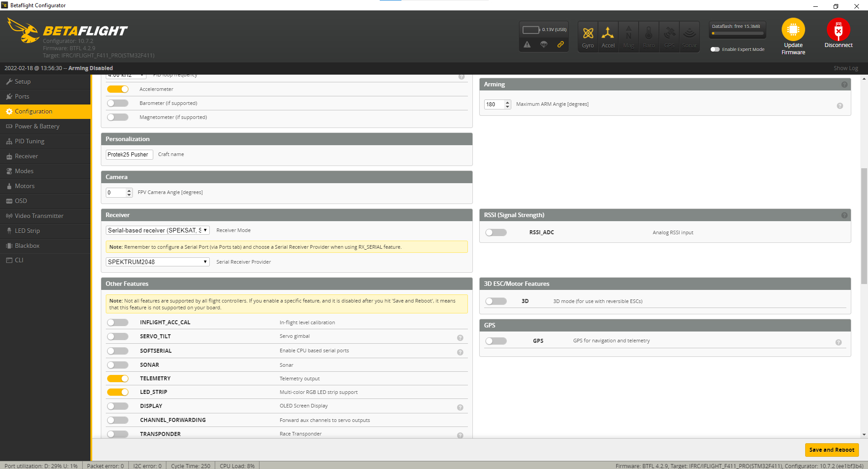868x469 pixels.
Task: Switch to the PID Tuning tab
Action: point(30,141)
